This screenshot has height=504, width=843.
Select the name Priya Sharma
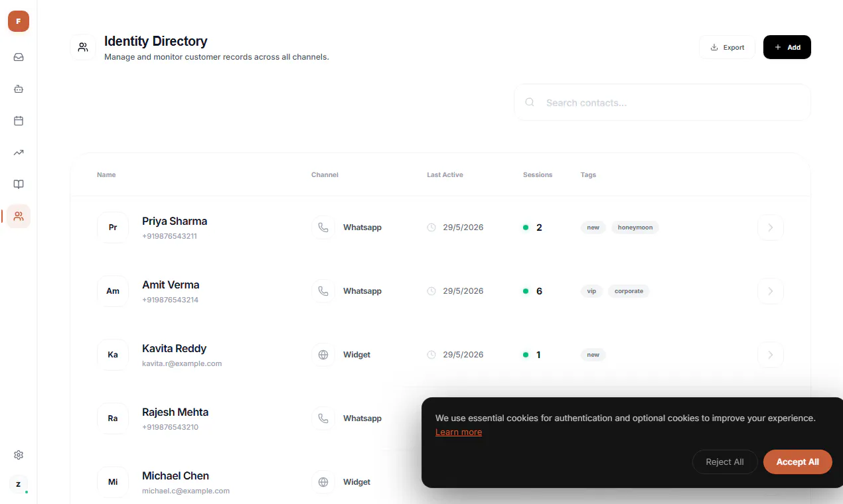coord(175,221)
